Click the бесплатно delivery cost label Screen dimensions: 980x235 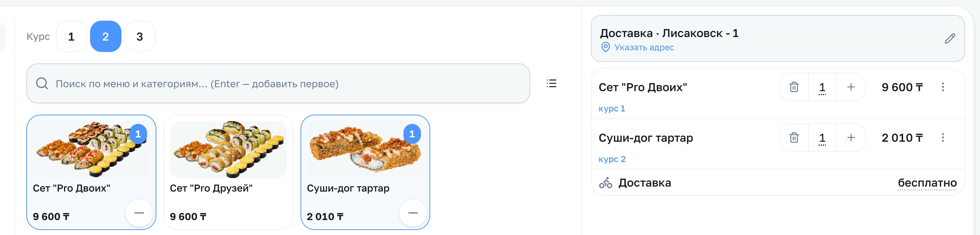point(927,183)
